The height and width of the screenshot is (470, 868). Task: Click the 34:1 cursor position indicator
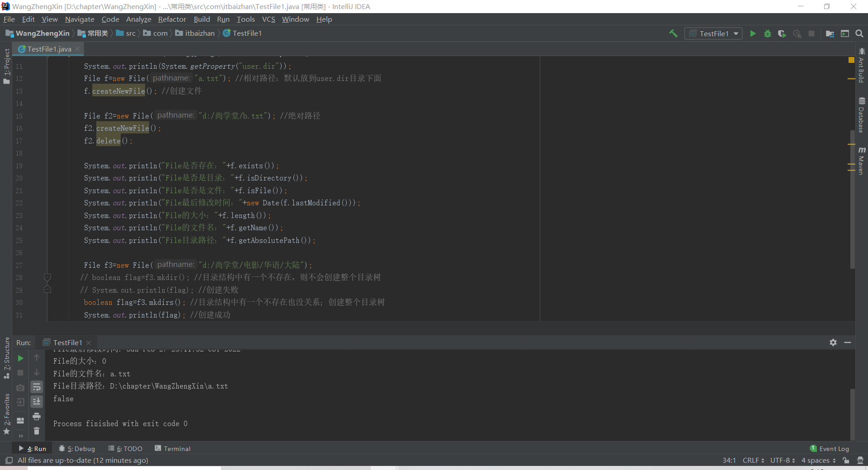(x=729, y=461)
